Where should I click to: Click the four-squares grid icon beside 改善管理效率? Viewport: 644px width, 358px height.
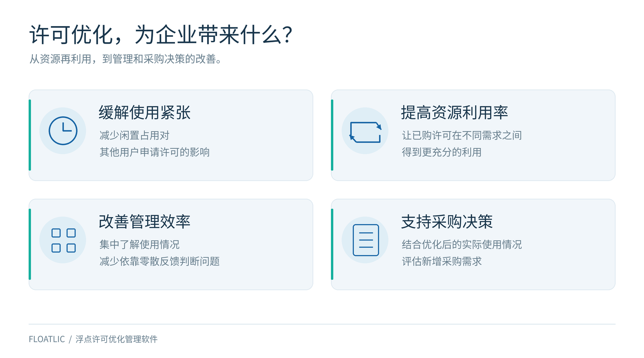pos(64,240)
